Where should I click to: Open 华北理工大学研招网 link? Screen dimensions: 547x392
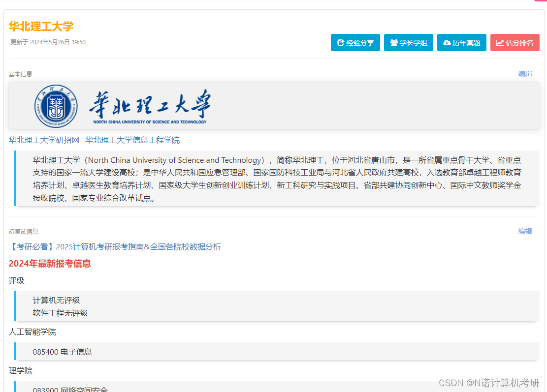click(x=44, y=140)
